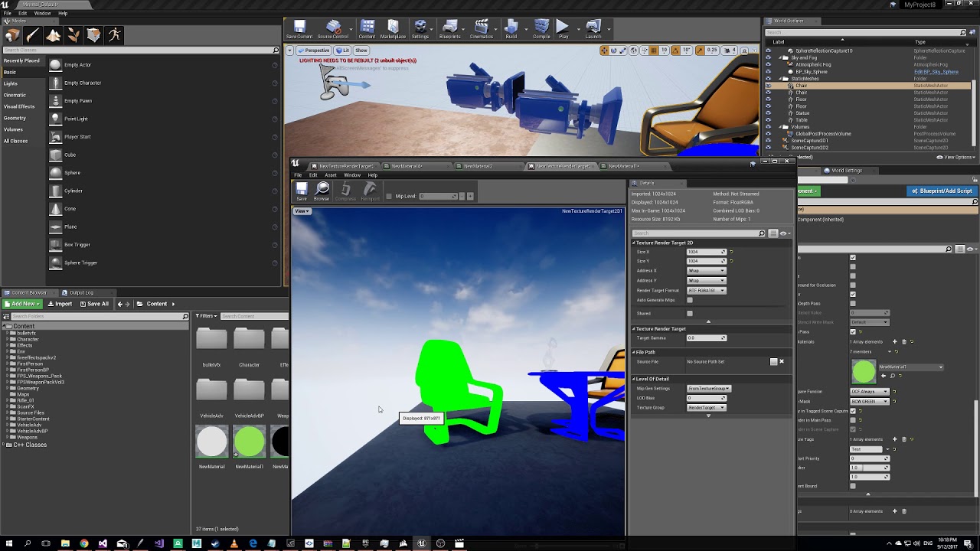Open Texture Group RenderTarget dropdown
The height and width of the screenshot is (551, 980).
click(x=706, y=408)
